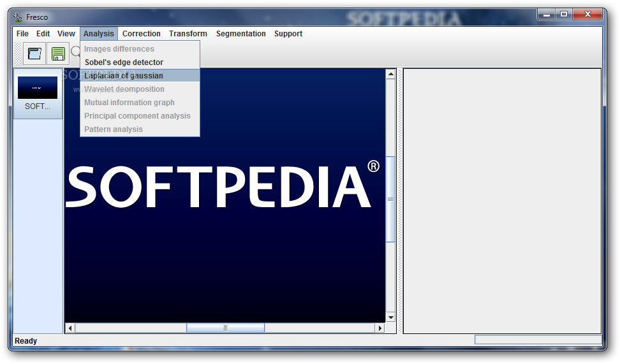Click the disabled Images differences entry
The width and height of the screenshot is (620, 364).
click(x=140, y=48)
